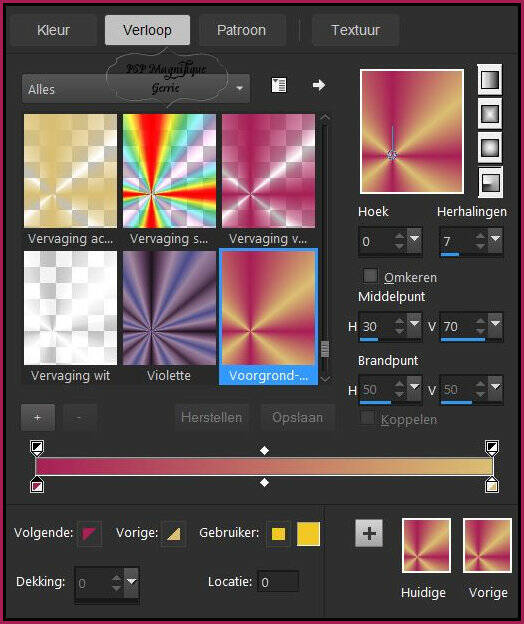Click the Herstellen button
This screenshot has width=524, height=624.
(x=211, y=417)
